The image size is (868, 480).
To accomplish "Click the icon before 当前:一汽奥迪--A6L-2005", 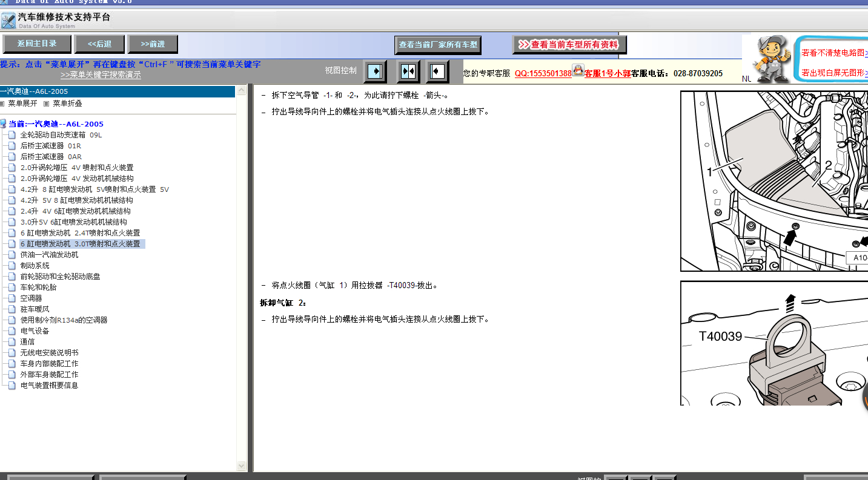I will pos(4,123).
